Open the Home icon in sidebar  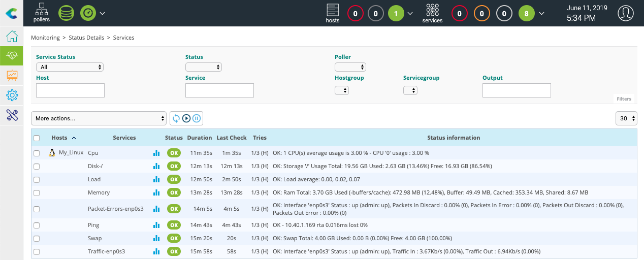12,37
